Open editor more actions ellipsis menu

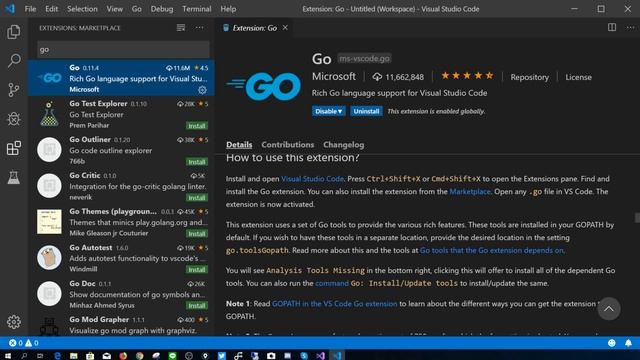tap(630, 27)
